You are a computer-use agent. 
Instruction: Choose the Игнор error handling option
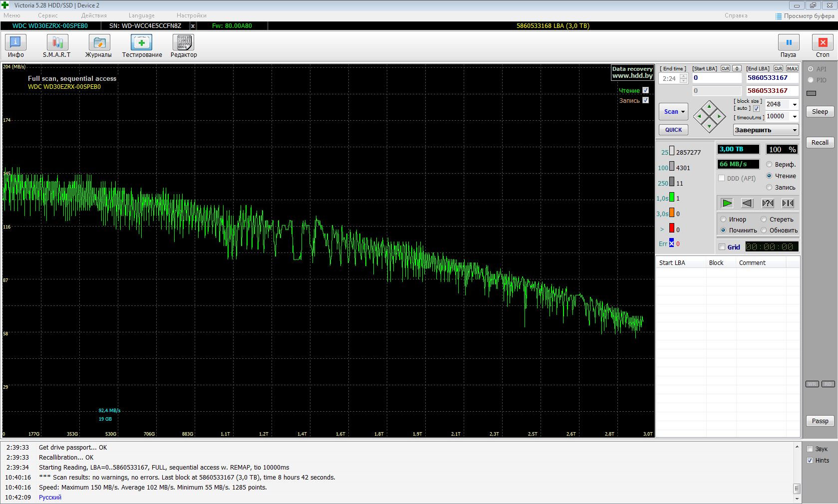pos(723,219)
